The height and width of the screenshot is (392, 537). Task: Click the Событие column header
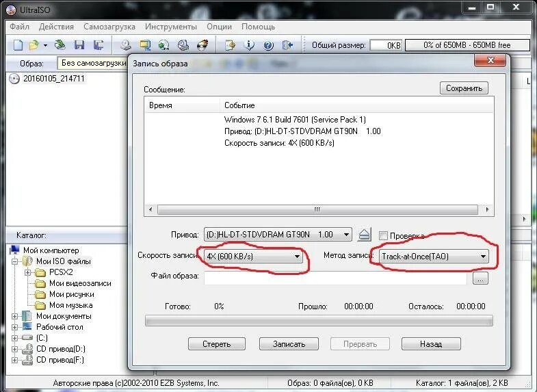tap(356, 105)
